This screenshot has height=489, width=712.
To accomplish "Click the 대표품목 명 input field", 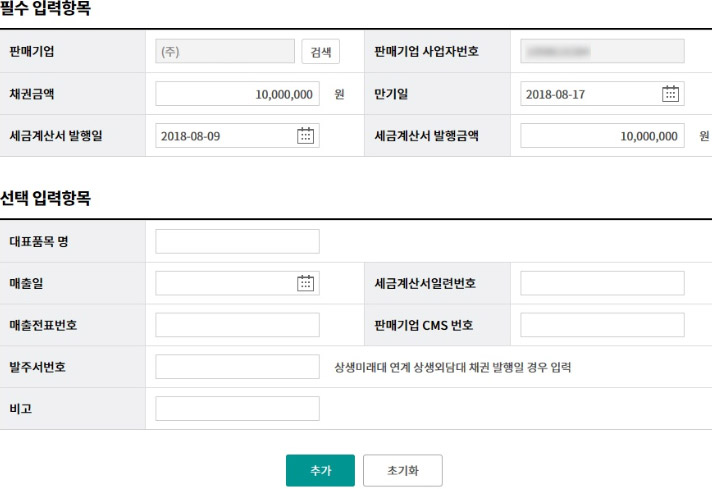I will 237,241.
